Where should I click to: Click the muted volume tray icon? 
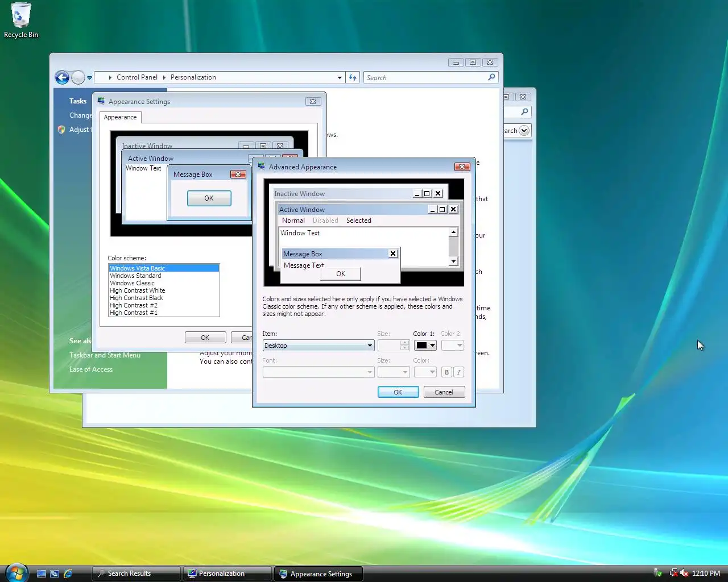pos(684,573)
